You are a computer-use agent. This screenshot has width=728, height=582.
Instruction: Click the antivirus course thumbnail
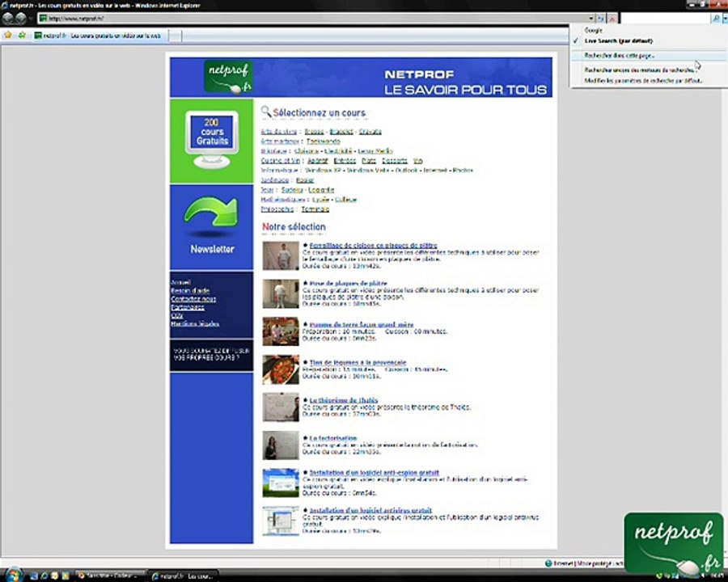click(281, 521)
